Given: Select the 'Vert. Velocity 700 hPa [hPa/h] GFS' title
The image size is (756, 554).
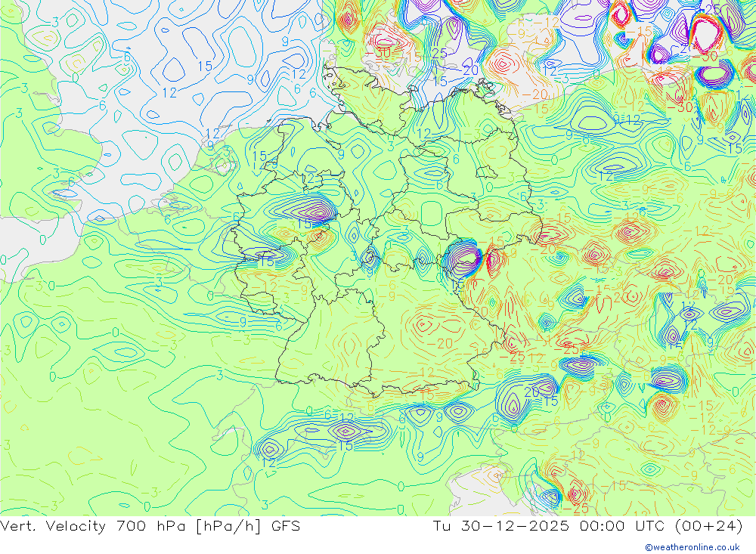Looking at the screenshot, I should point(150,525).
